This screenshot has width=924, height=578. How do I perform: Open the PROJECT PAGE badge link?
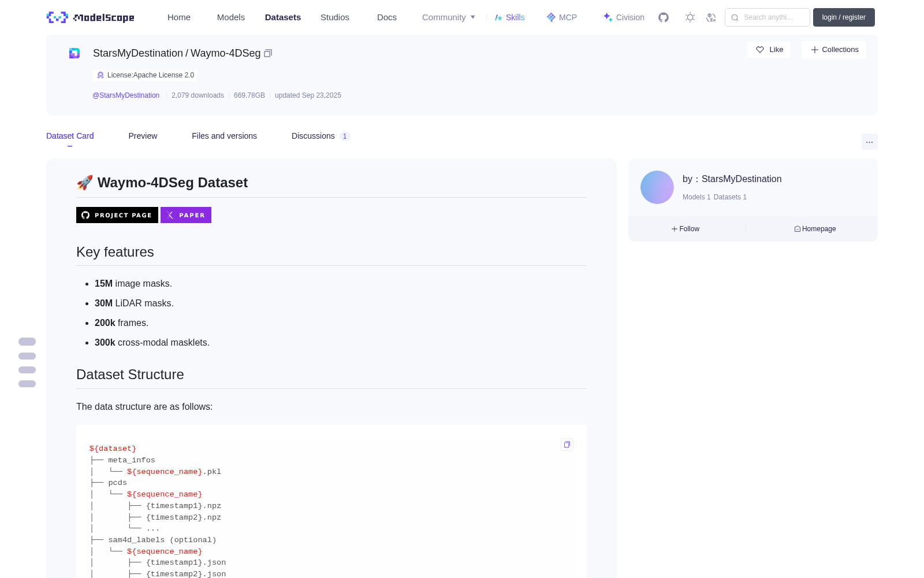(x=117, y=215)
